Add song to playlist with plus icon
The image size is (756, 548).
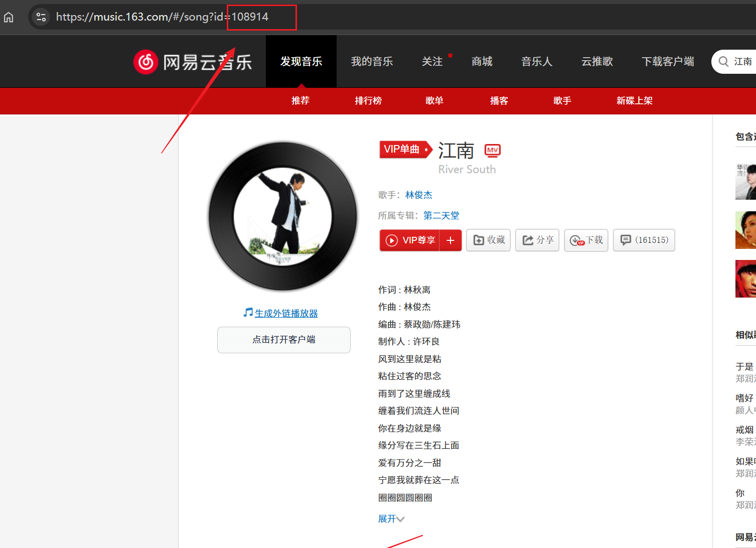[450, 240]
